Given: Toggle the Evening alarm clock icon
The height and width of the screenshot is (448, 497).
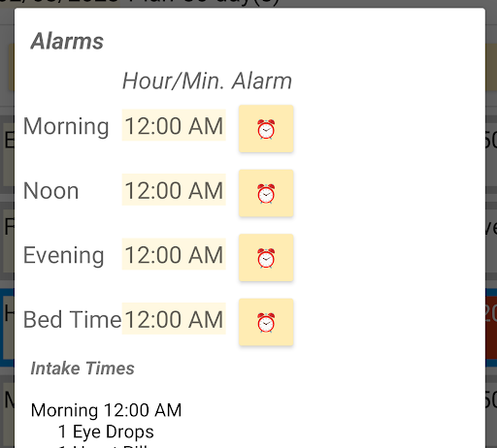Looking at the screenshot, I should point(266,258).
